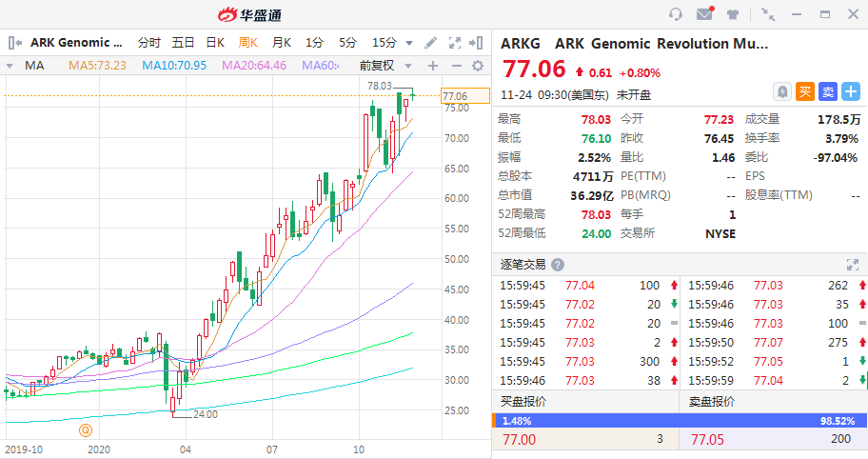868x459 pixels.
Task: Click the NYSE exchange value
Action: [x=720, y=233]
